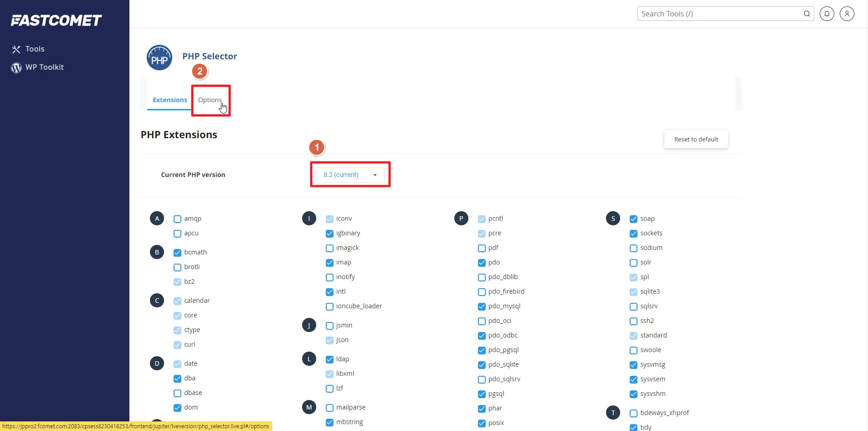Image resolution: width=868 pixels, height=431 pixels.
Task: Open WP Toolkit from the sidebar
Action: click(37, 68)
